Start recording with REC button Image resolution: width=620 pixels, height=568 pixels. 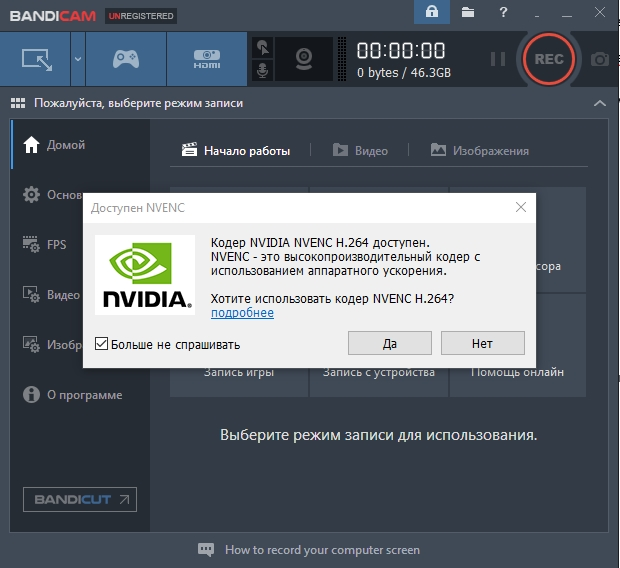[548, 59]
